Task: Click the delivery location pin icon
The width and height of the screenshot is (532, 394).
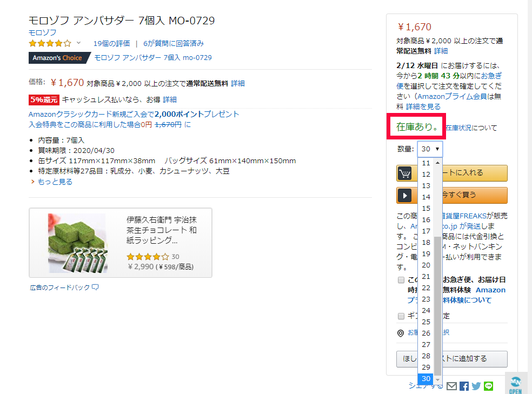Action: tap(401, 333)
